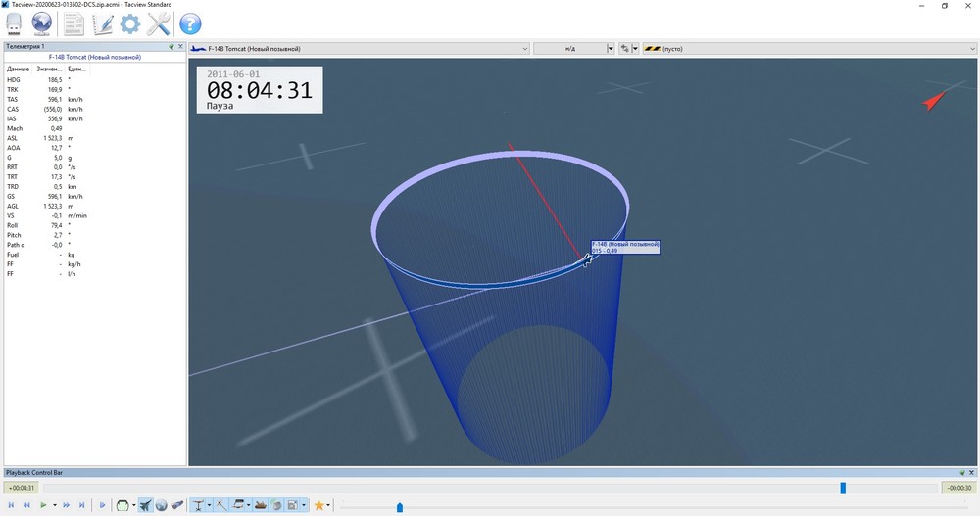Toggle aircraft display in playback toolbar
This screenshot has width=980, height=516.
click(146, 505)
